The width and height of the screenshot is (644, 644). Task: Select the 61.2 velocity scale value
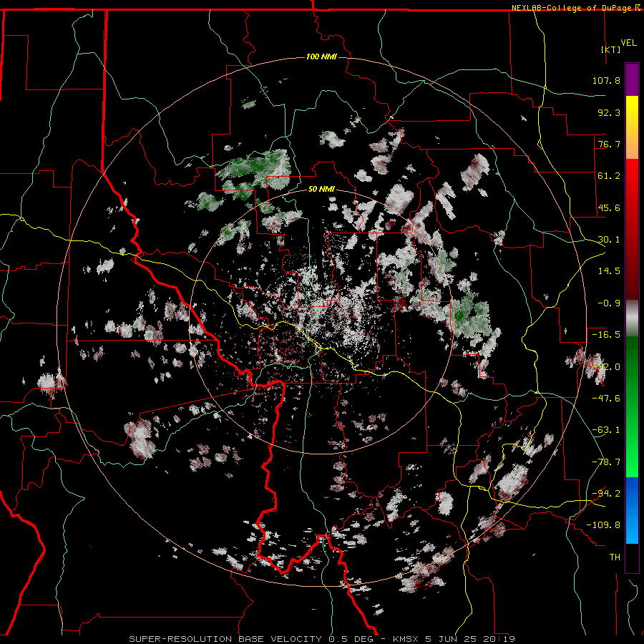point(609,176)
